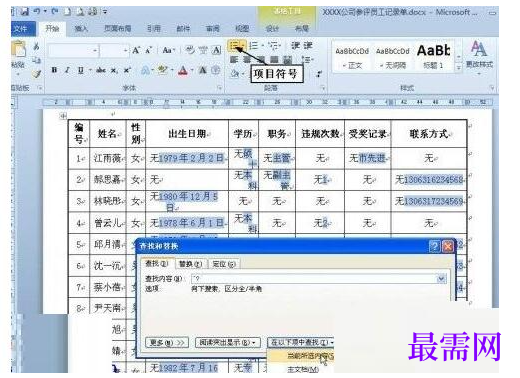Click the Cut scissors icon

click(x=36, y=47)
